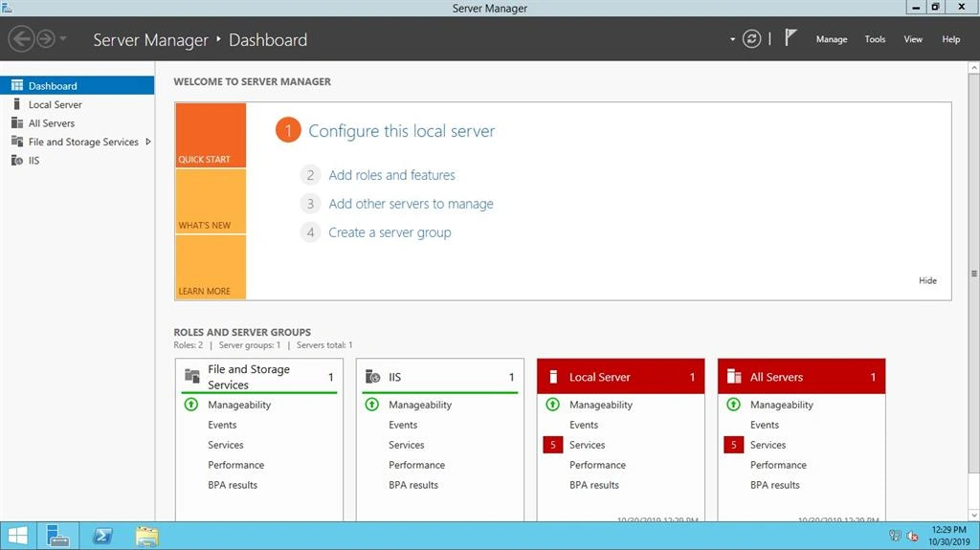Open the Manage menu
The height and width of the screenshot is (550, 980).
[x=832, y=39]
